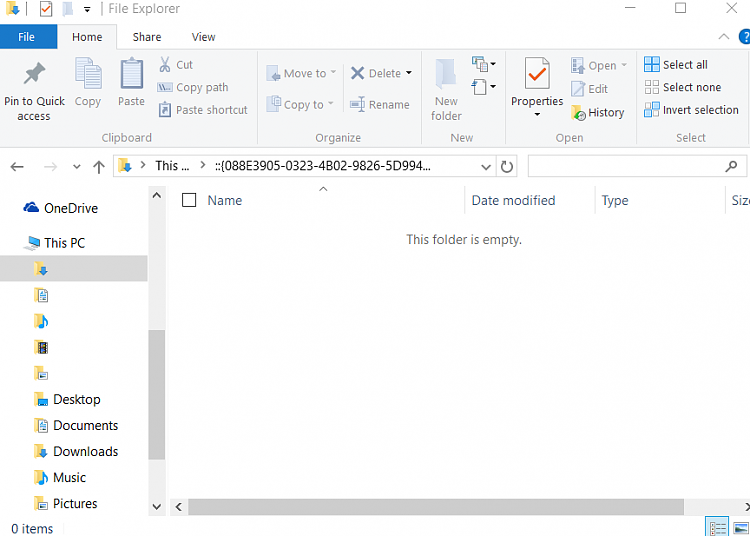Open file History

click(x=598, y=113)
